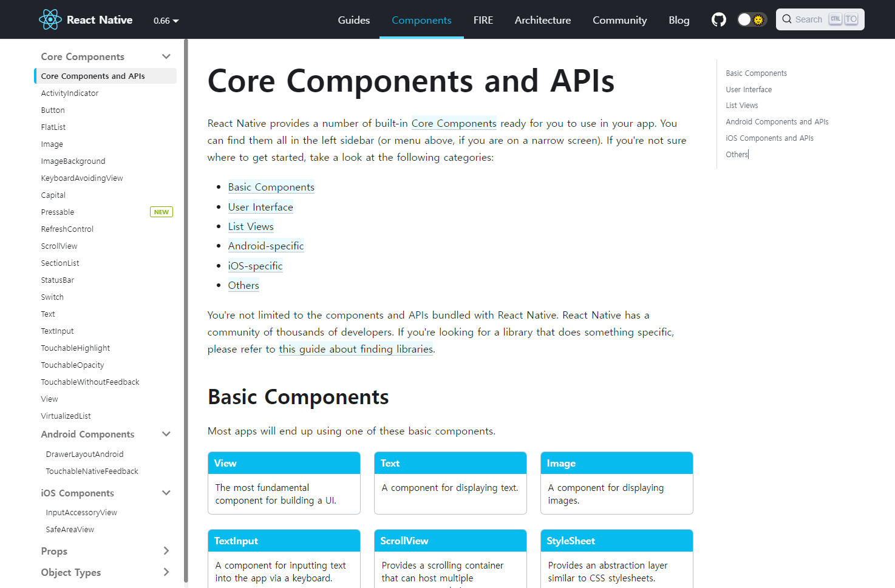
Task: Expand the Object Types sidebar section
Action: click(166, 572)
